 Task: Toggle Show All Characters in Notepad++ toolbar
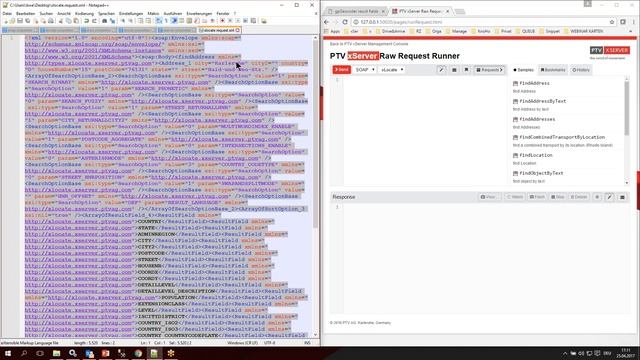(166, 21)
